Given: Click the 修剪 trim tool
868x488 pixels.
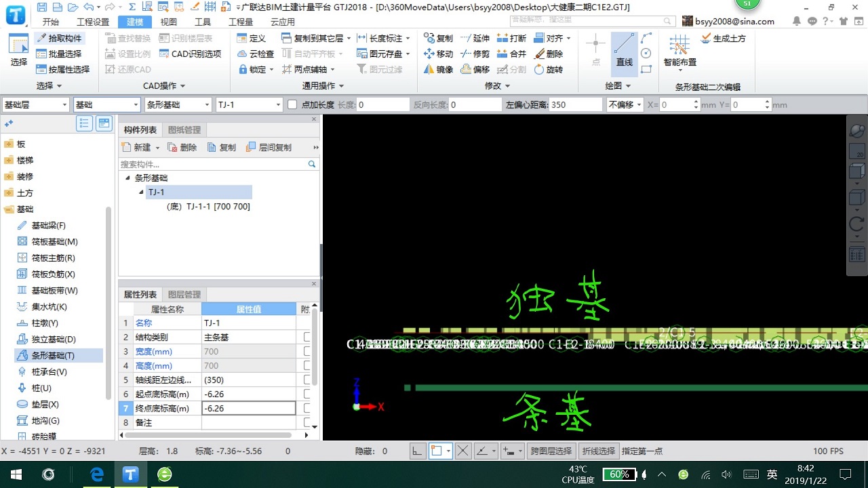Looking at the screenshot, I should coord(475,54).
